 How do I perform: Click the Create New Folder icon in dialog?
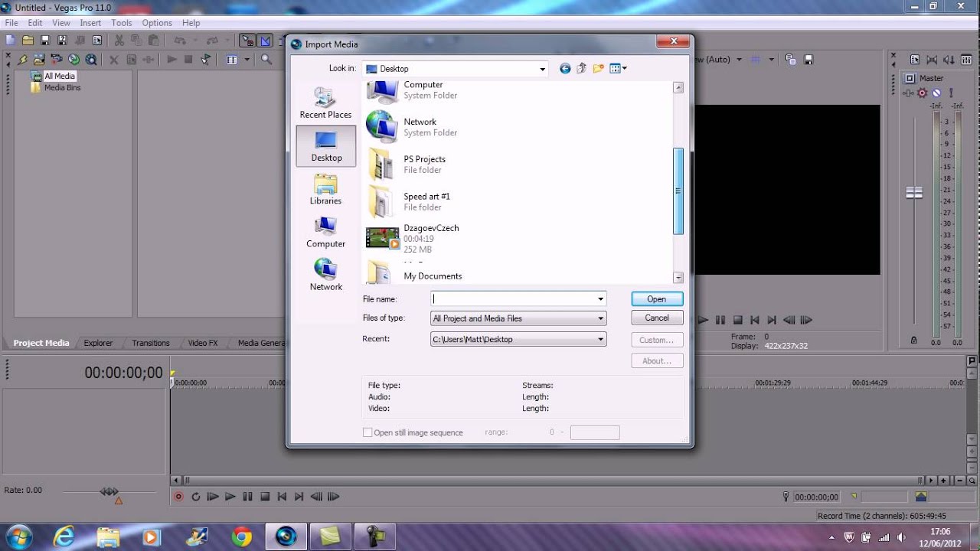pyautogui.click(x=598, y=68)
